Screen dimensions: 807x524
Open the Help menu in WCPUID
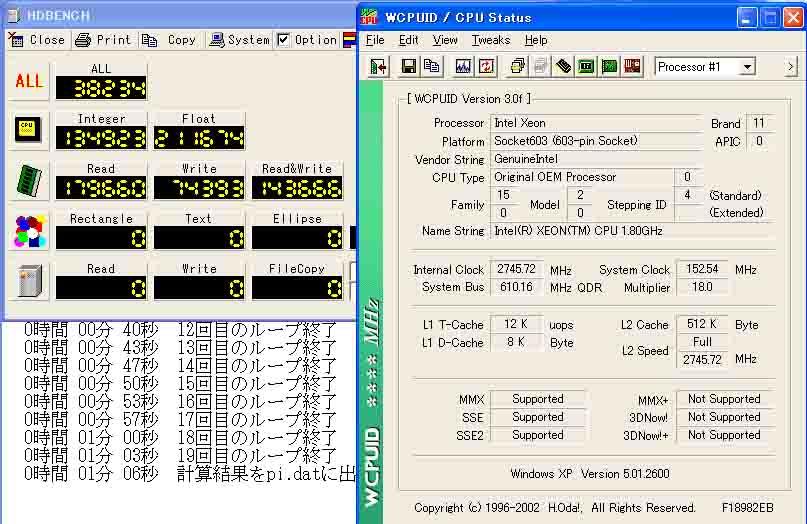click(536, 40)
